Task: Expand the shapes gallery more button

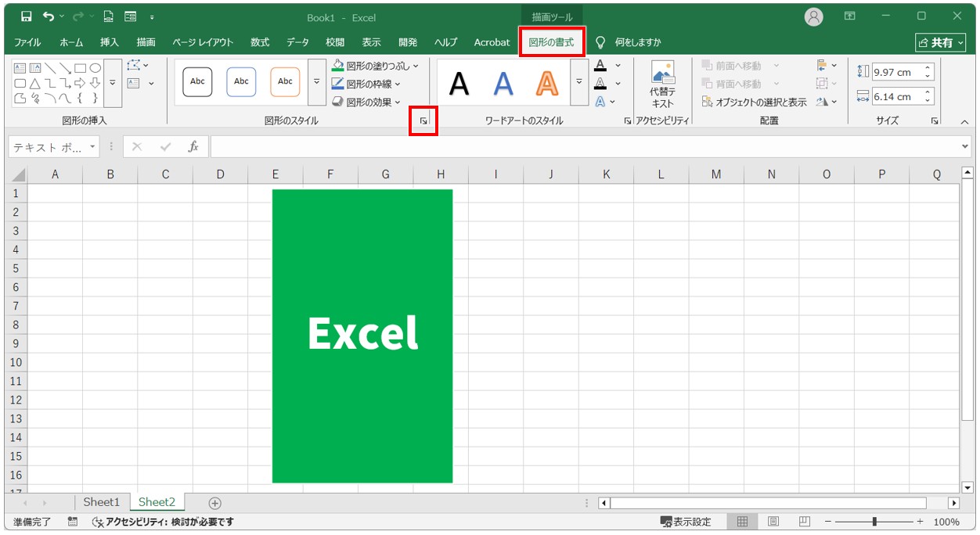Action: (x=113, y=82)
